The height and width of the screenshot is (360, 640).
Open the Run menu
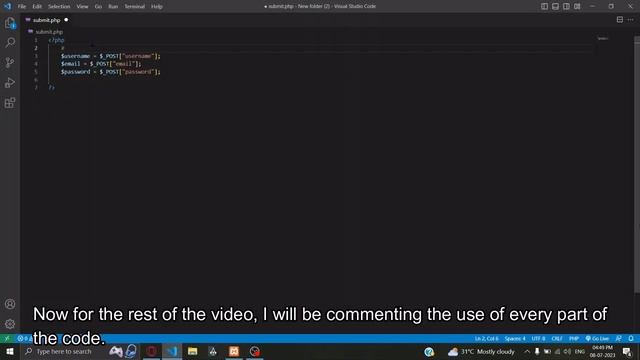(x=113, y=7)
